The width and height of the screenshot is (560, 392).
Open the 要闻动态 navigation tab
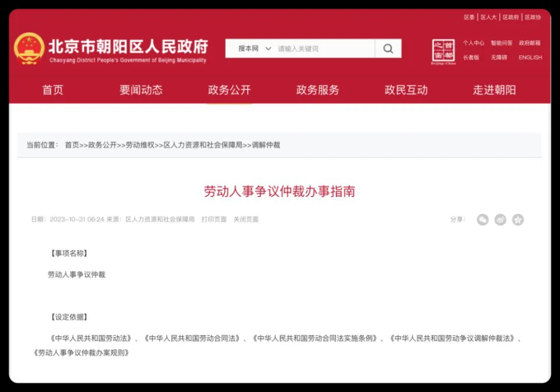141,90
